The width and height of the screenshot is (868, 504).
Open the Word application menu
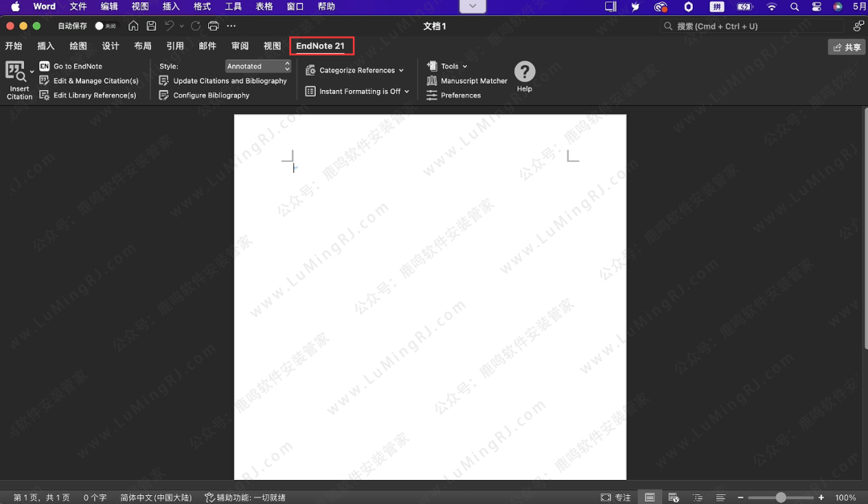coord(44,6)
